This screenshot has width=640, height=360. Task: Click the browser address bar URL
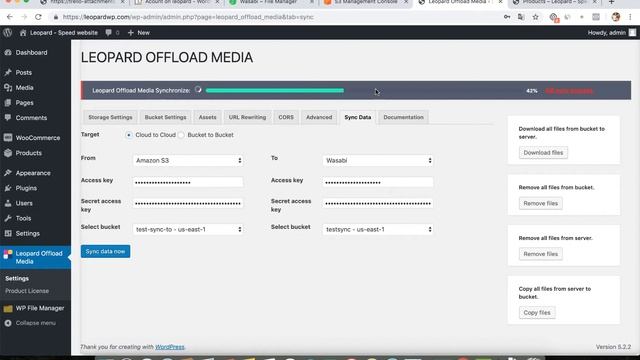188,17
